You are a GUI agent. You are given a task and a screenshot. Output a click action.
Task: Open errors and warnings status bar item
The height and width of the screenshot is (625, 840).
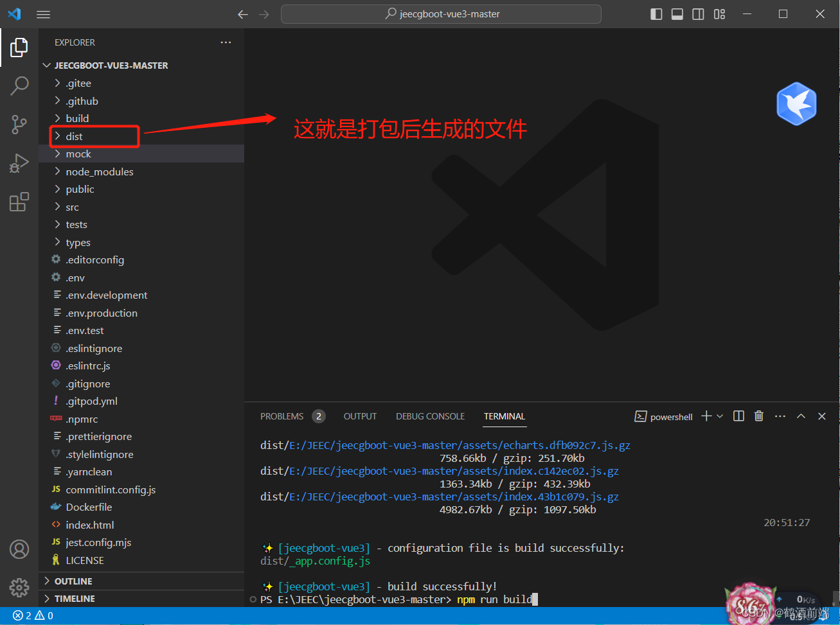click(x=33, y=615)
